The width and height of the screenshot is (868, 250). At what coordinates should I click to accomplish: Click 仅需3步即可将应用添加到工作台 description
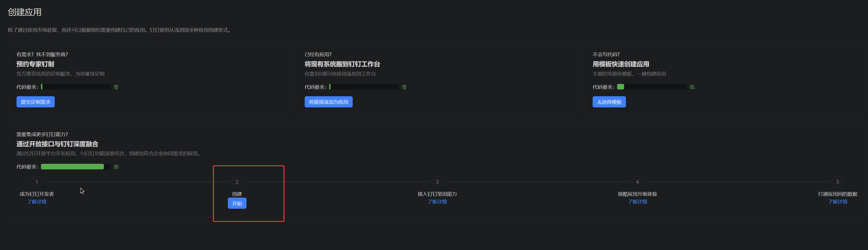pos(340,73)
